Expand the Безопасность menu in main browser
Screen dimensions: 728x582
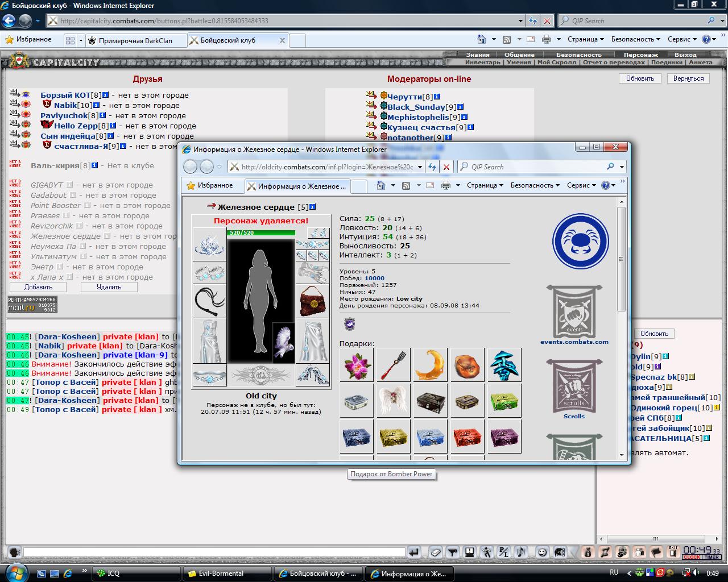click(635, 39)
